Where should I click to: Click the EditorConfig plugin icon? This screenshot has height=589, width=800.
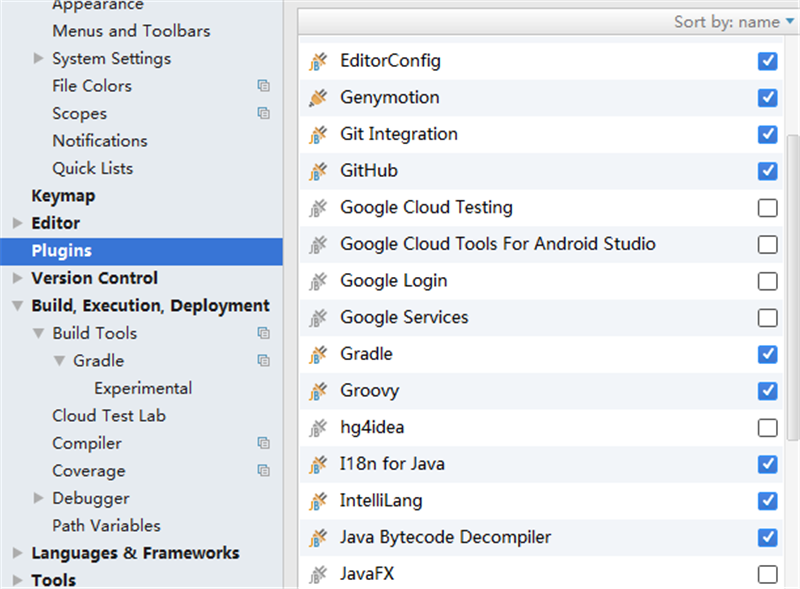pos(317,62)
